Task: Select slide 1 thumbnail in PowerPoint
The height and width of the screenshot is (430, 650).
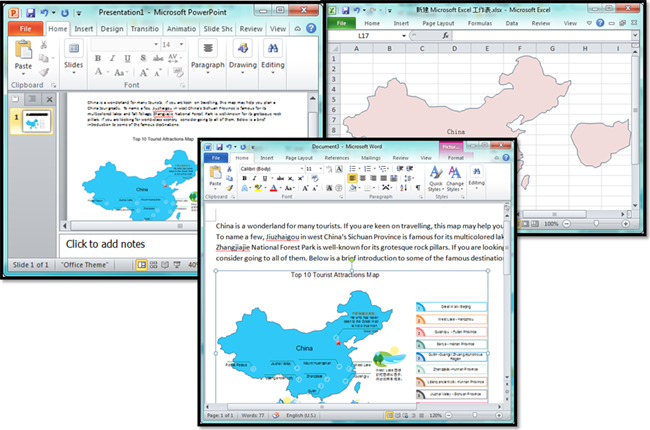Action: tap(36, 121)
